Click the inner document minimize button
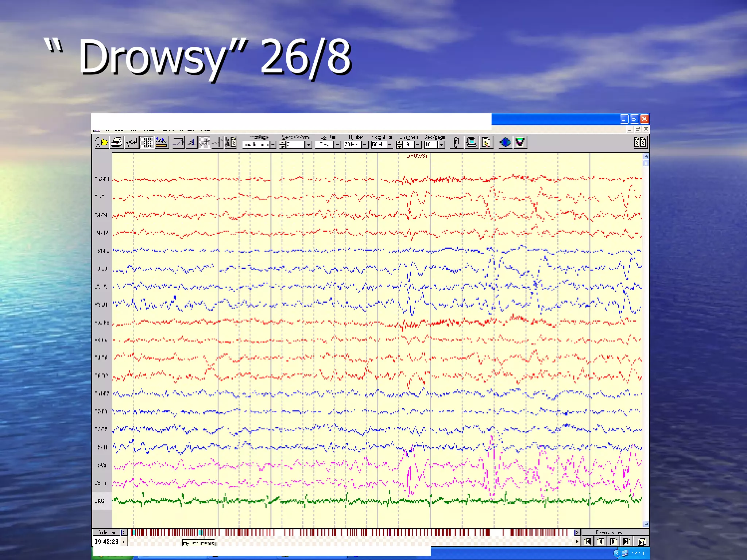Image resolution: width=747 pixels, height=560 pixels. pyautogui.click(x=630, y=129)
